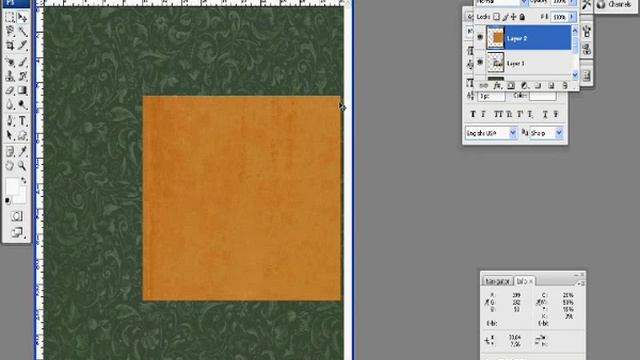Toggle Underline text style
640x360 pixels.
(544, 115)
